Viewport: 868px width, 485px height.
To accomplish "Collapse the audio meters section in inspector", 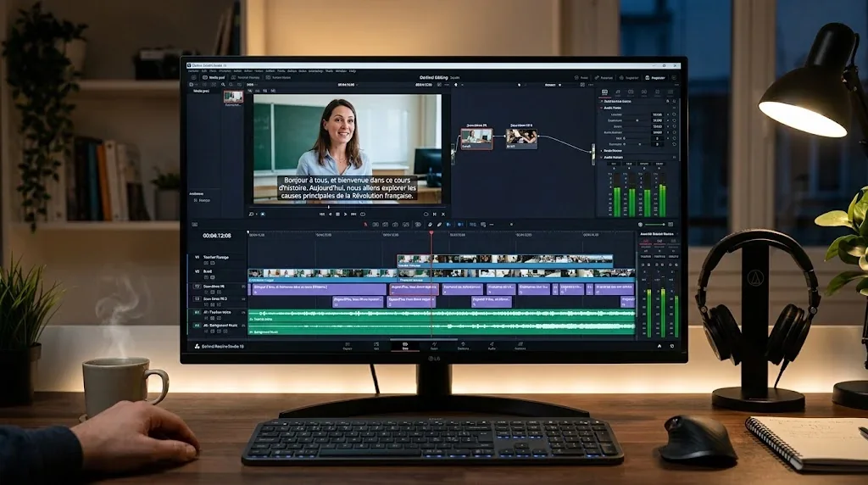I will [602, 157].
